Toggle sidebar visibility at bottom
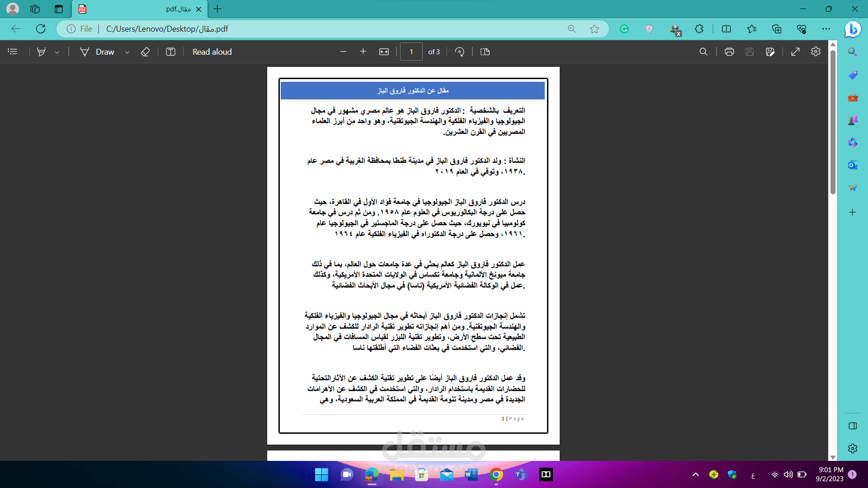This screenshot has width=868, height=488. 853,426
